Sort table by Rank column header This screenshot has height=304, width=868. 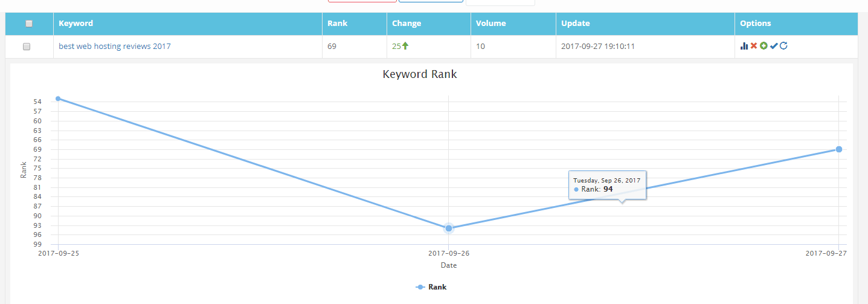click(x=337, y=24)
